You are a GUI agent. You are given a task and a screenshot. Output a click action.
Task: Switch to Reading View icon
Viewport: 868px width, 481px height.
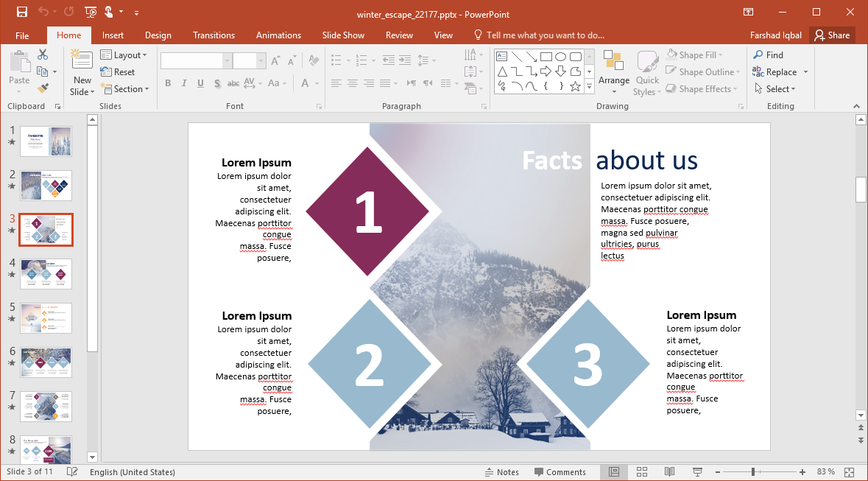point(669,471)
